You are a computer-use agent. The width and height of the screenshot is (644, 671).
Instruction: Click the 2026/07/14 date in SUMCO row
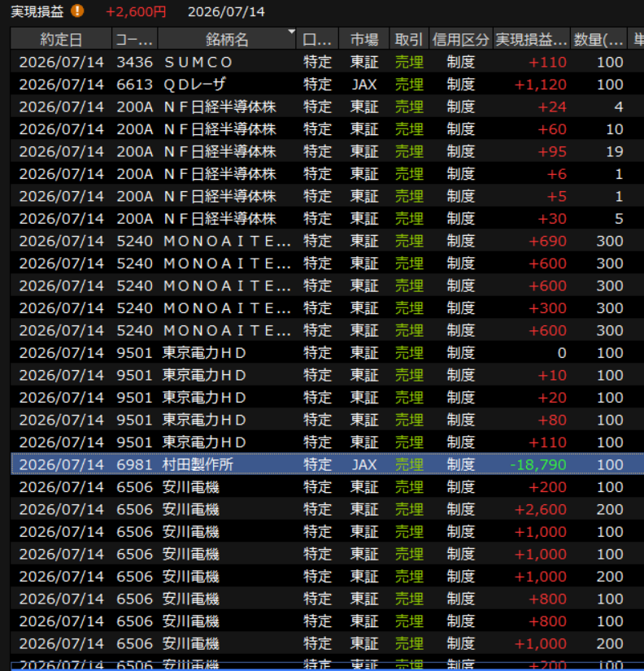pos(61,62)
